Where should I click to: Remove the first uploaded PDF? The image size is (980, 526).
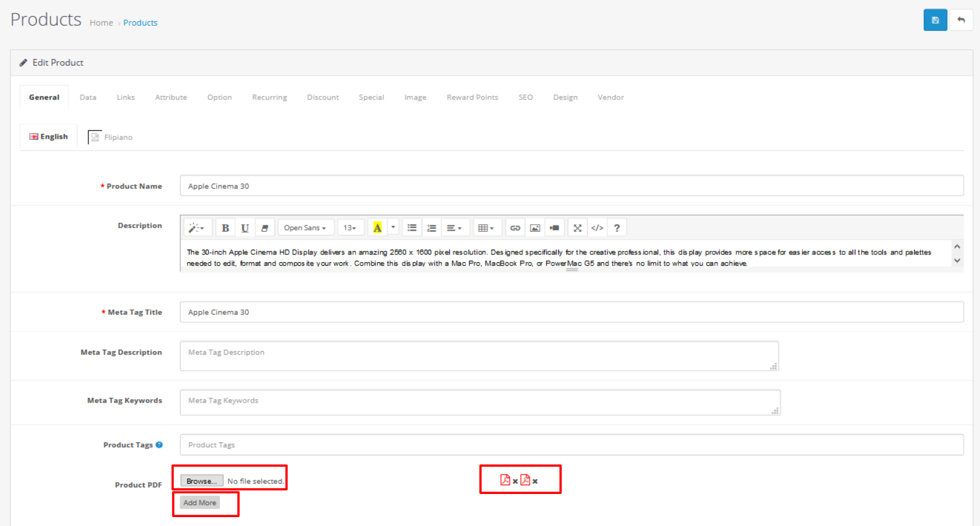coord(515,482)
